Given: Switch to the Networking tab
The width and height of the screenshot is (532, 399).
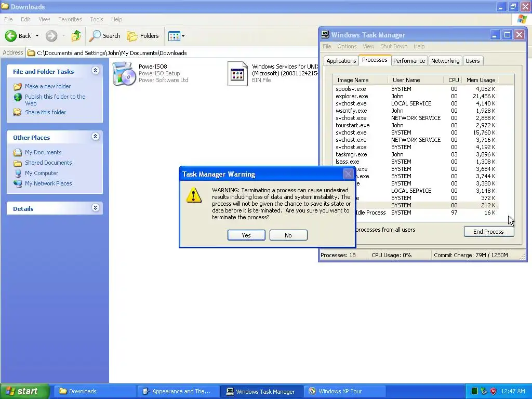Looking at the screenshot, I should [x=445, y=61].
